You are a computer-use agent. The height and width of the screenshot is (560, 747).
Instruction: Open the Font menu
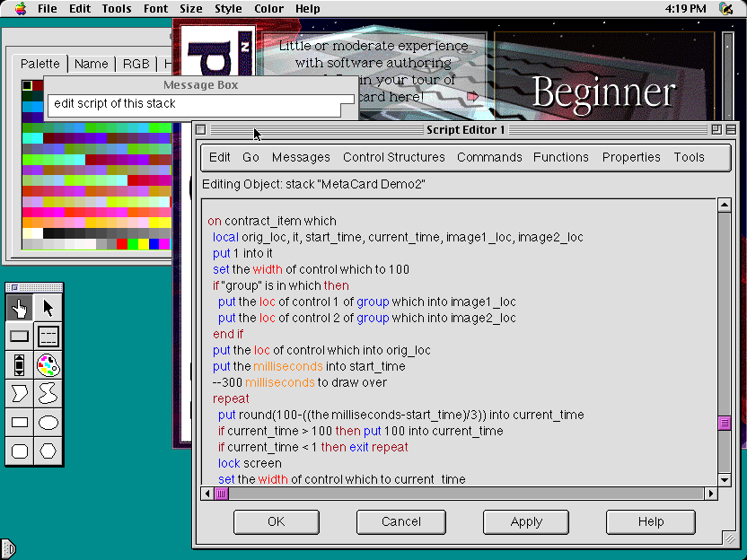coord(156,9)
